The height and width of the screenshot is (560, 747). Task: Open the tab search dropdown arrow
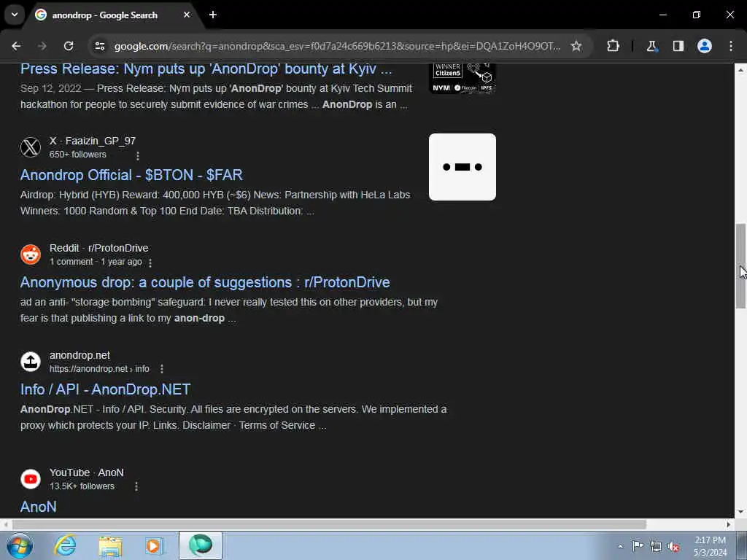[15, 15]
